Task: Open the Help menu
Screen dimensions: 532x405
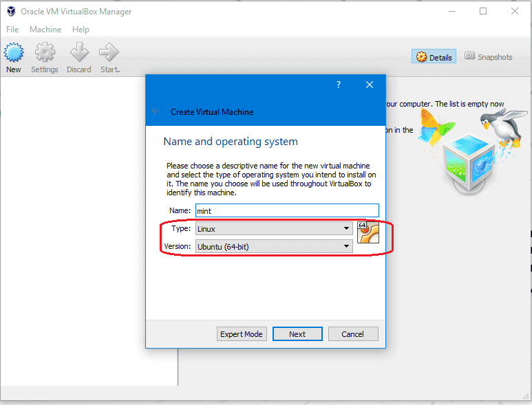Action: [x=81, y=30]
